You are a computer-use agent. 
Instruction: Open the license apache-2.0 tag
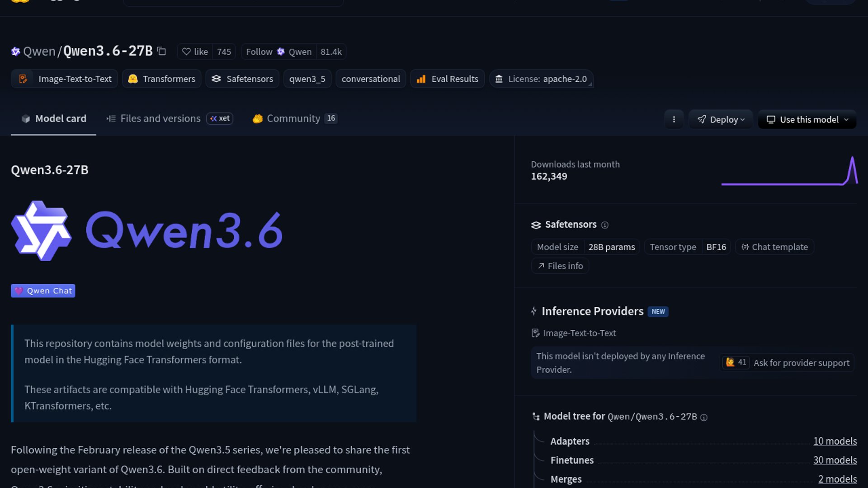pos(541,79)
